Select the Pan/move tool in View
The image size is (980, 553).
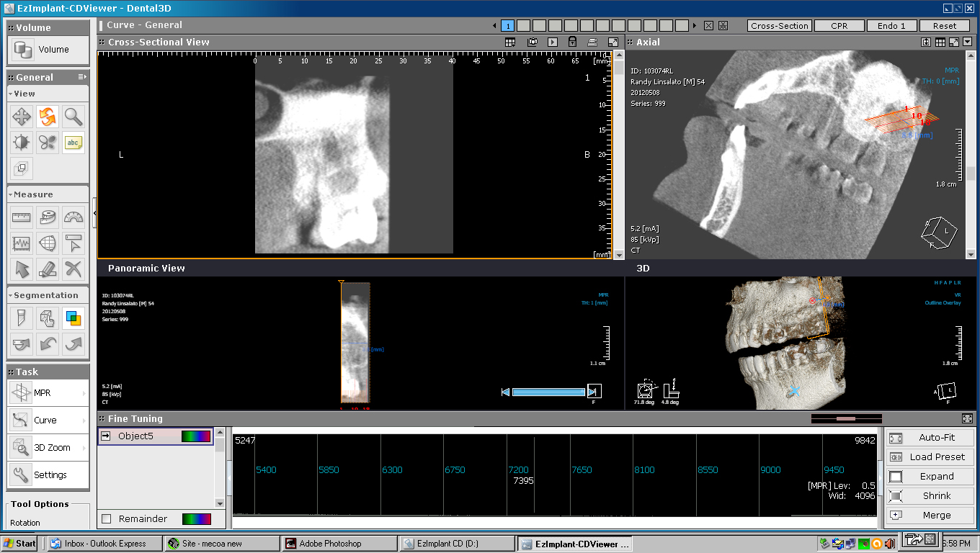pyautogui.click(x=22, y=117)
